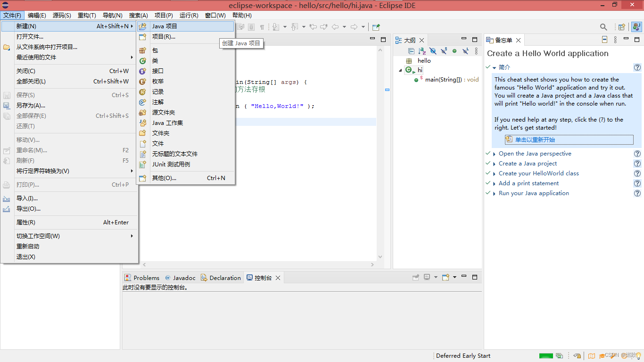Expand 切换工作空间(W) submenu
The height and width of the screenshot is (362, 644).
pos(69,236)
